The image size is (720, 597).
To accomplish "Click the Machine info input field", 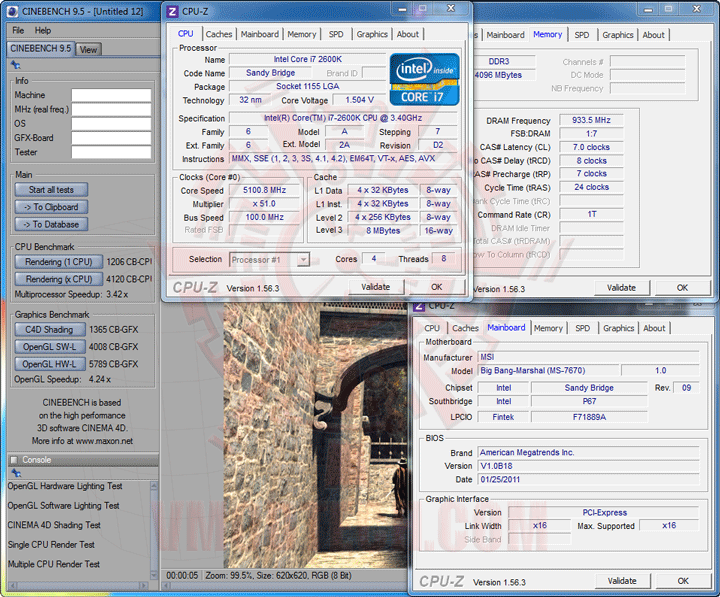I will [x=110, y=96].
